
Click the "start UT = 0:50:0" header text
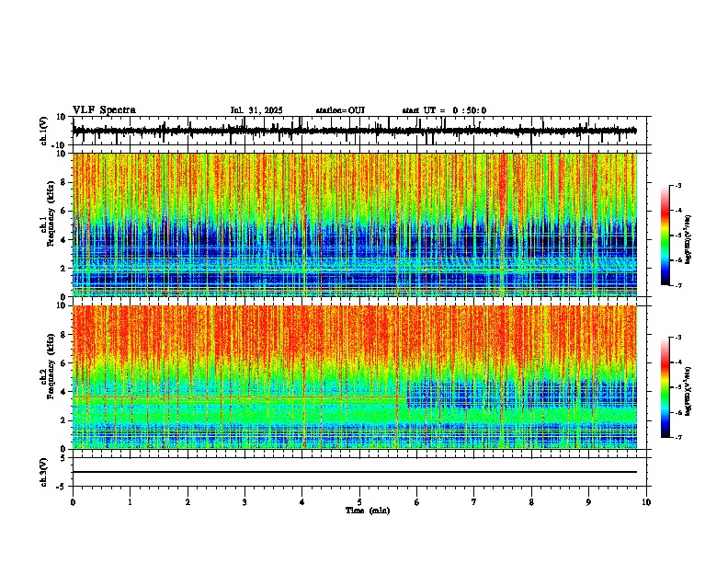click(444, 110)
